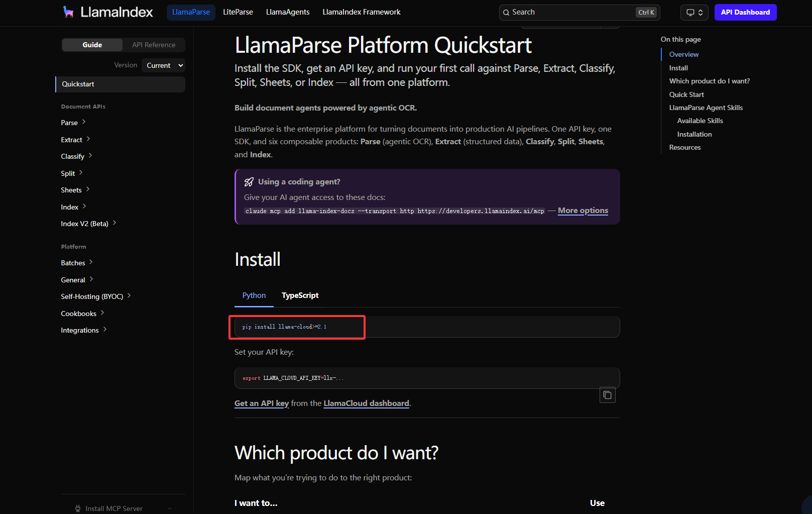Jump to Install in On this page
The width and height of the screenshot is (812, 514).
pos(678,68)
